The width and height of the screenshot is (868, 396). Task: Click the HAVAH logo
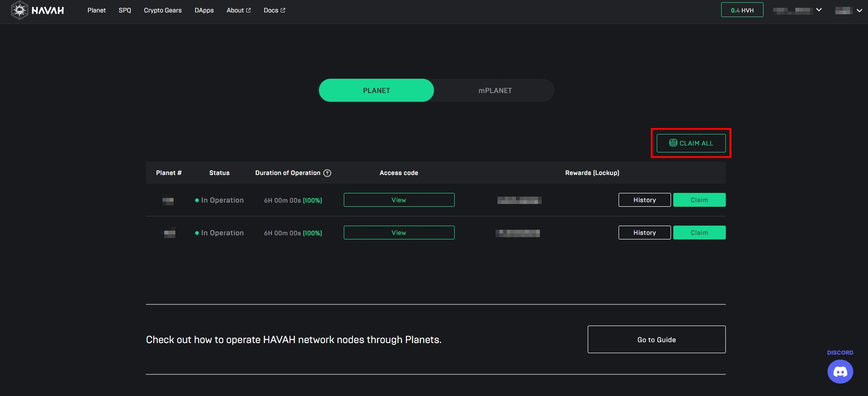(38, 10)
